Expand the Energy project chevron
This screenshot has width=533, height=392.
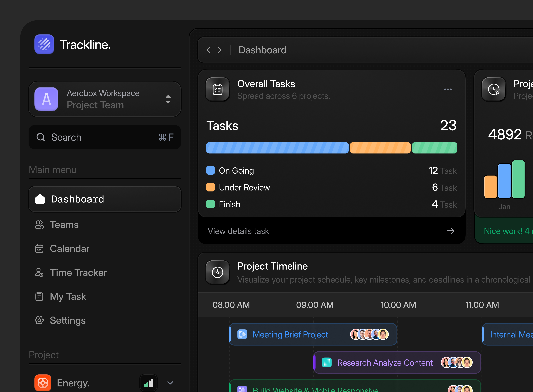pos(170,383)
